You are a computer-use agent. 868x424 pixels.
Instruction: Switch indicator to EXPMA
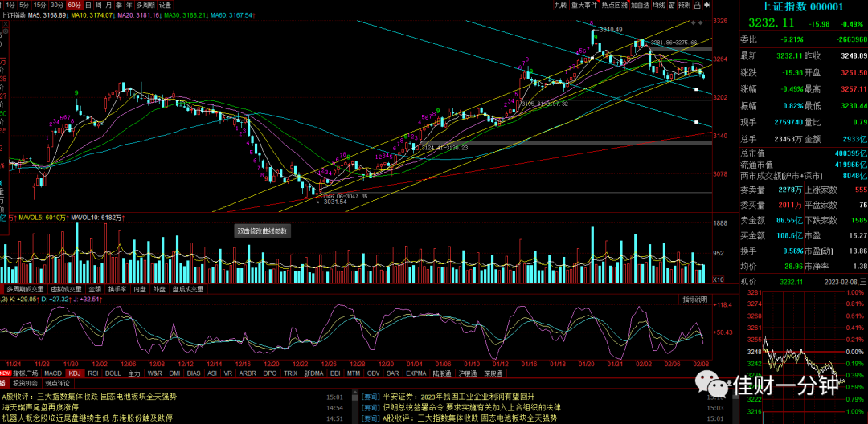click(416, 373)
